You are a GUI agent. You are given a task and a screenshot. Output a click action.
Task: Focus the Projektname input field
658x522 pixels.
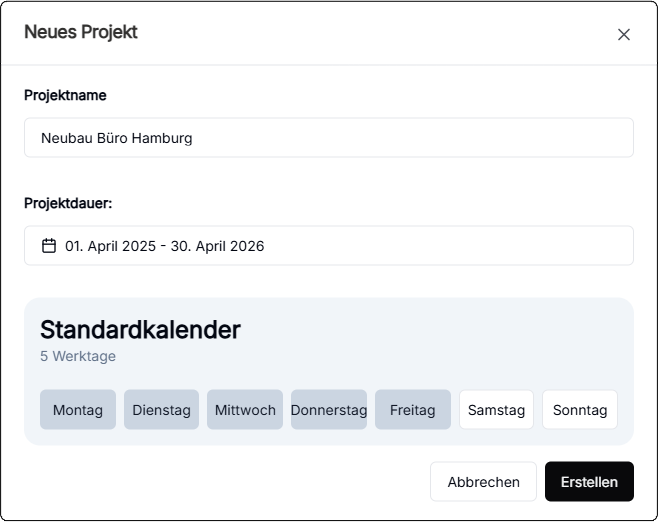coord(328,138)
